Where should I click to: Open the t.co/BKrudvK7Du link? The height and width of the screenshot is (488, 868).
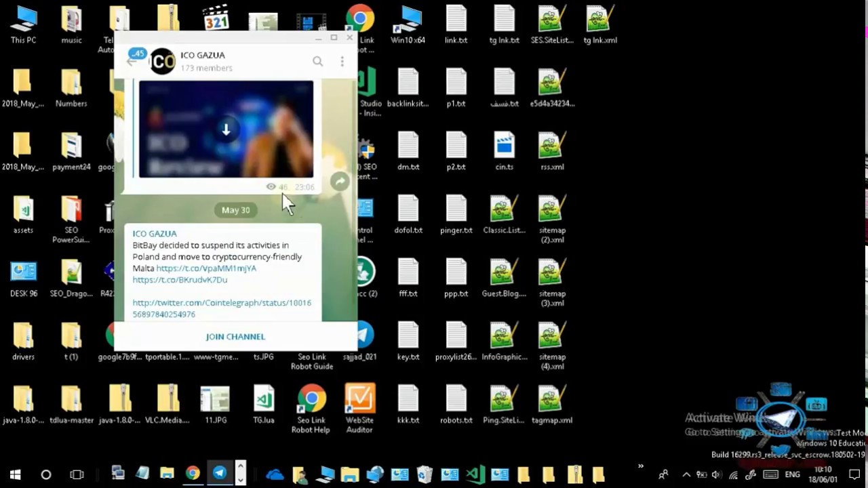click(180, 280)
